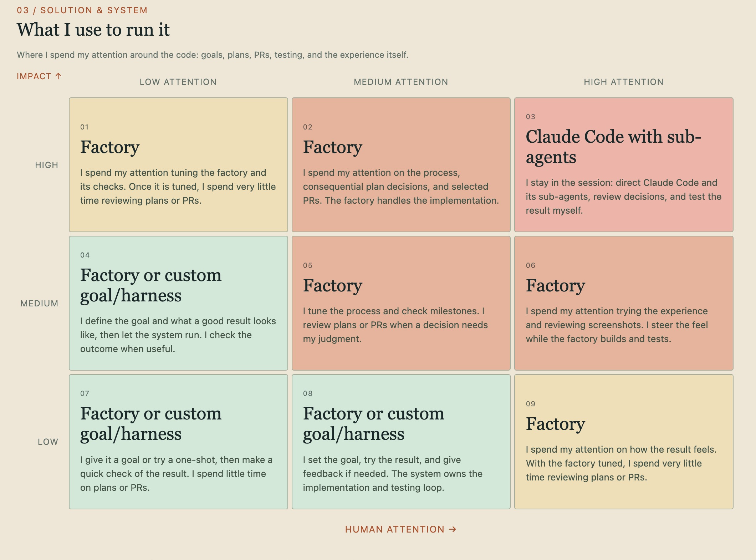Select the 'Claude Code with sub-agents' card title
The image size is (756, 560).
click(x=613, y=147)
